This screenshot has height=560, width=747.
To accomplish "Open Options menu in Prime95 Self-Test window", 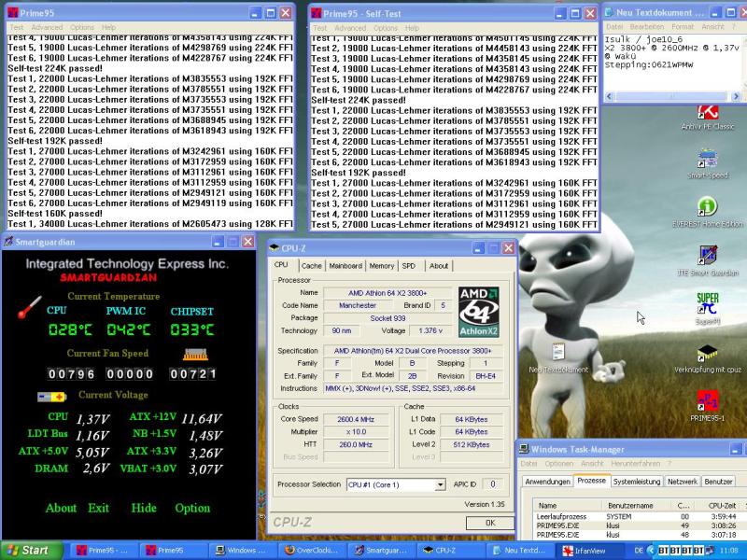I will 386,28.
